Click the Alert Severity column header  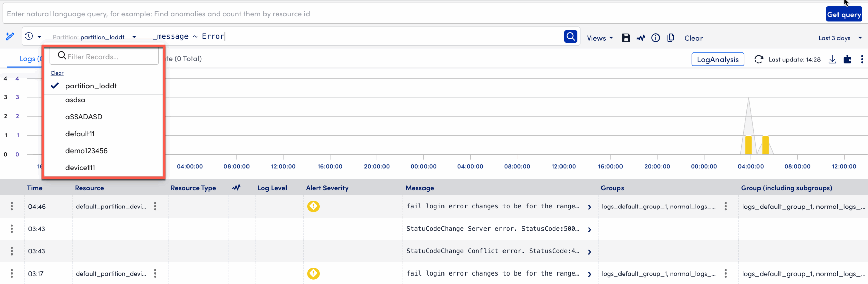coord(327,188)
